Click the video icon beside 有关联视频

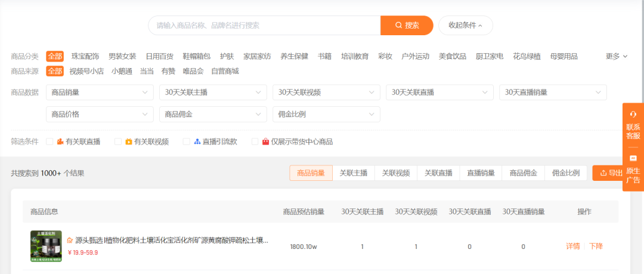[x=129, y=142]
